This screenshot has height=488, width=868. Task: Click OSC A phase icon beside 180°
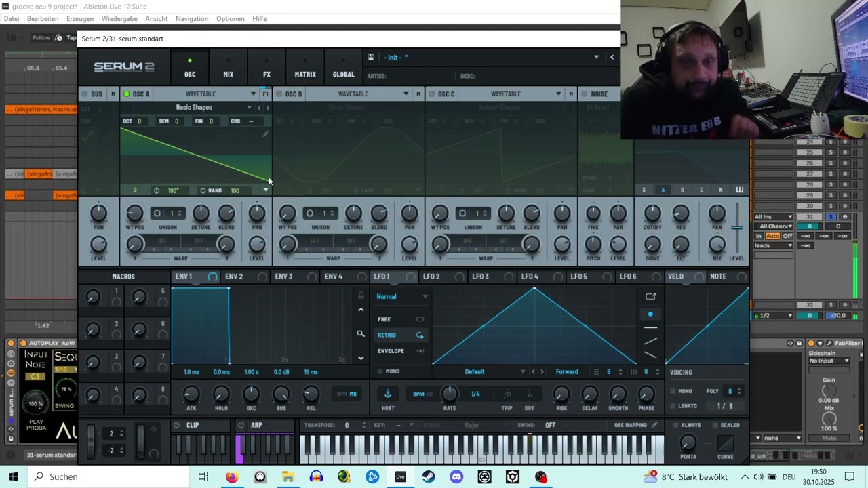tap(157, 190)
